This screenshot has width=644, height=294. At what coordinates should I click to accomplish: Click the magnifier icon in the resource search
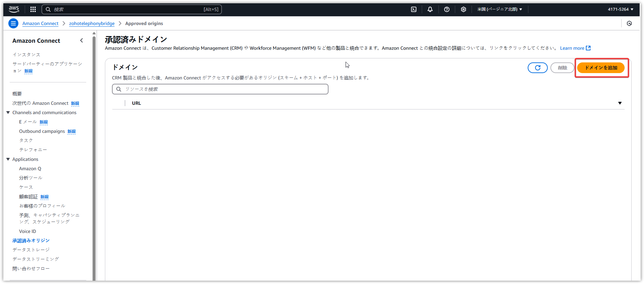119,89
